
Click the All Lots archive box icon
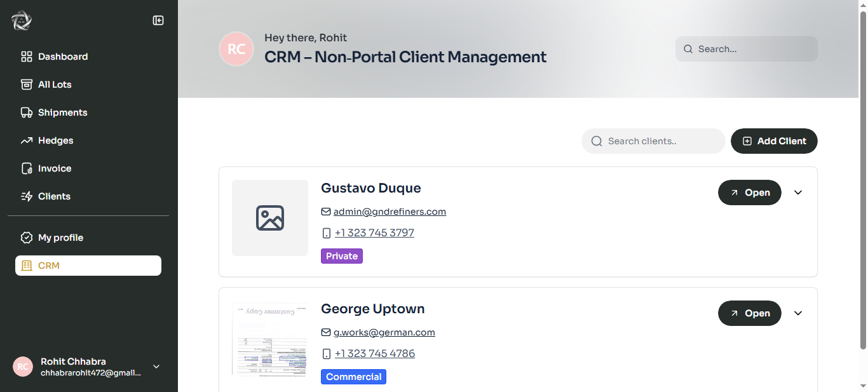27,84
